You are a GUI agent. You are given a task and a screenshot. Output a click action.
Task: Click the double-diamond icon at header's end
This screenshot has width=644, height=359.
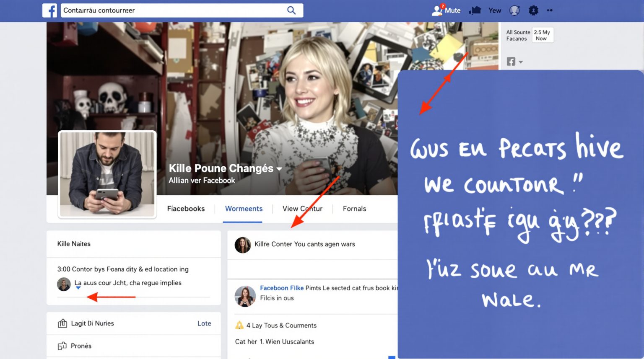[550, 10]
